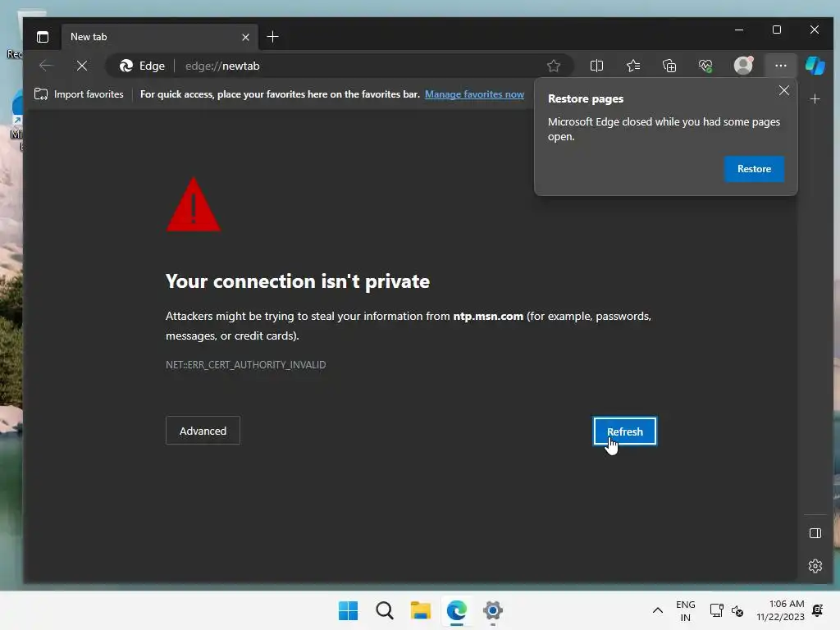The image size is (840, 630).
Task: Refresh the page
Action: point(624,431)
